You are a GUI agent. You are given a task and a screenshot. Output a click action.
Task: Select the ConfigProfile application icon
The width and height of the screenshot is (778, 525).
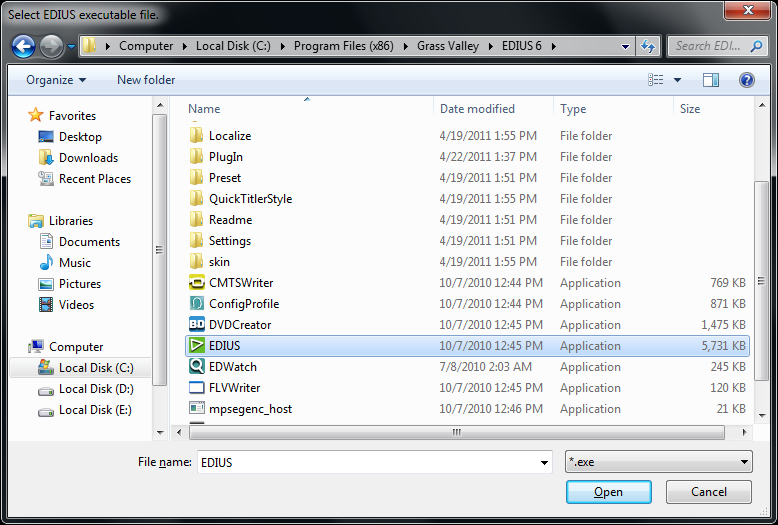pyautogui.click(x=196, y=304)
